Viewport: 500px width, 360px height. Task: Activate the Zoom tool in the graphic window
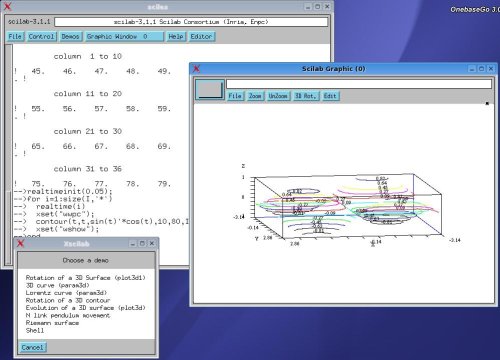(x=255, y=96)
